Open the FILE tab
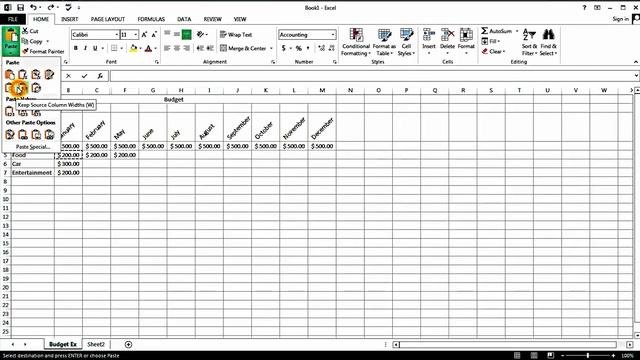The width and height of the screenshot is (640, 360). [13, 19]
